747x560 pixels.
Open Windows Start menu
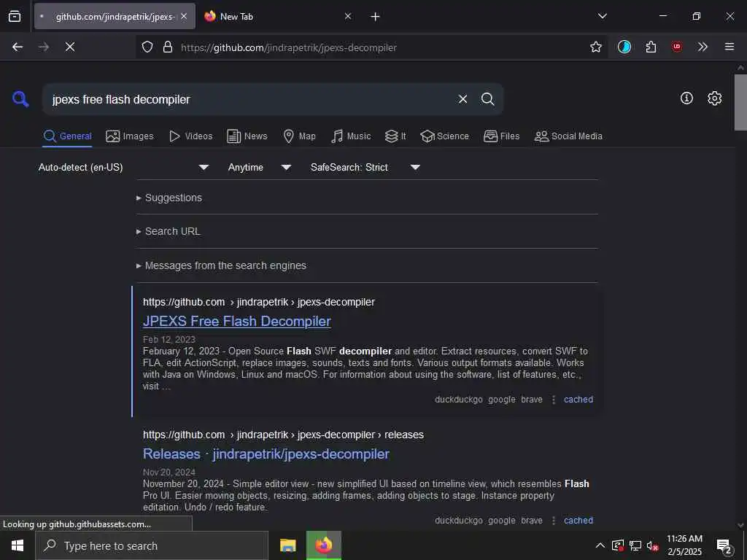[18, 545]
